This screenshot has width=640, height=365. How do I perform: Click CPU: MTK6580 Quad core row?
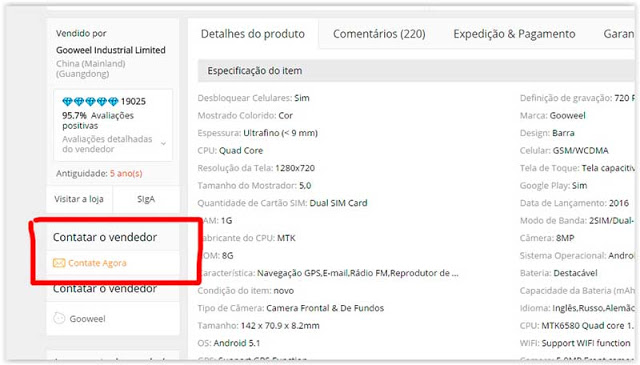(577, 326)
